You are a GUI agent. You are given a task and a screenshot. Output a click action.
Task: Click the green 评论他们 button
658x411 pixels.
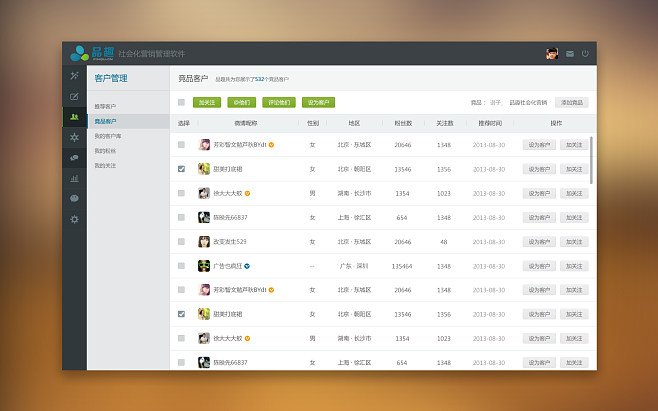278,102
